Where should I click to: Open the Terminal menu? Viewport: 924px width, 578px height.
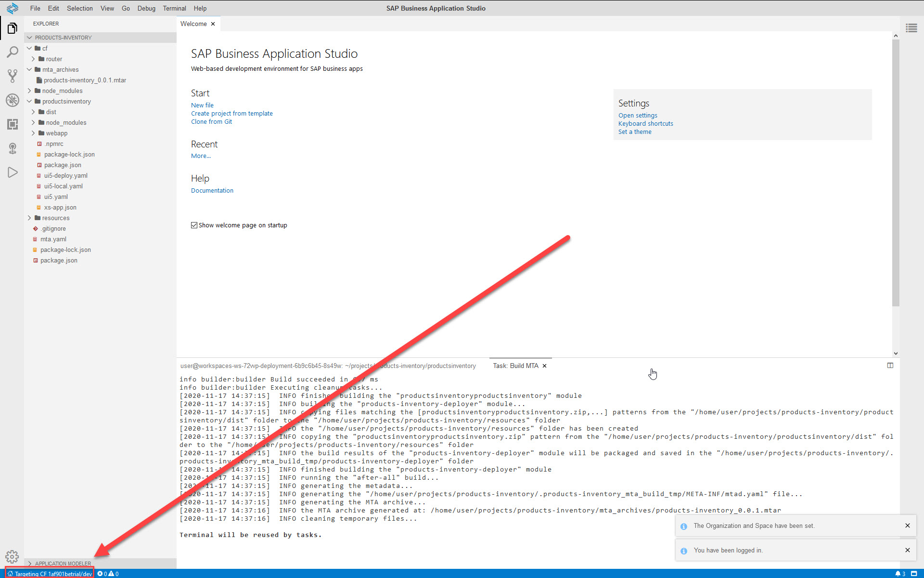174,8
